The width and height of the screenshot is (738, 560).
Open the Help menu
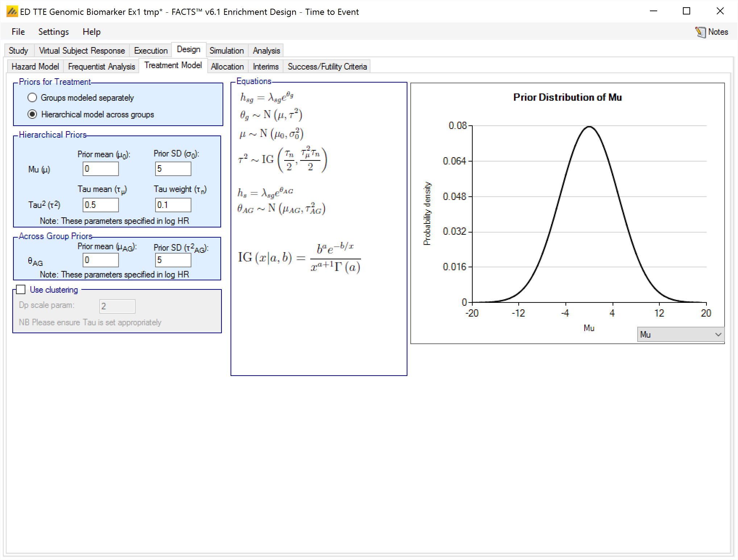tap(91, 32)
